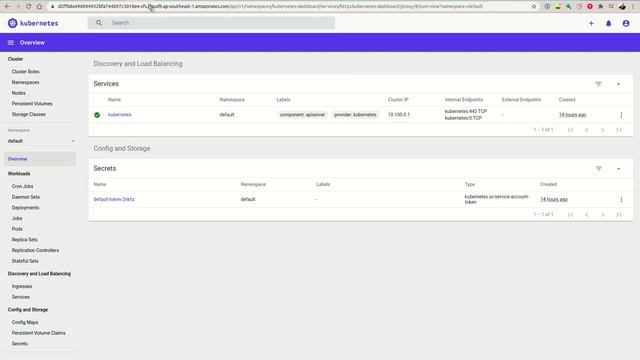Screen dimensions: 640x360
Task: Go to previous page in Secrets pagination
Action: tap(587, 215)
